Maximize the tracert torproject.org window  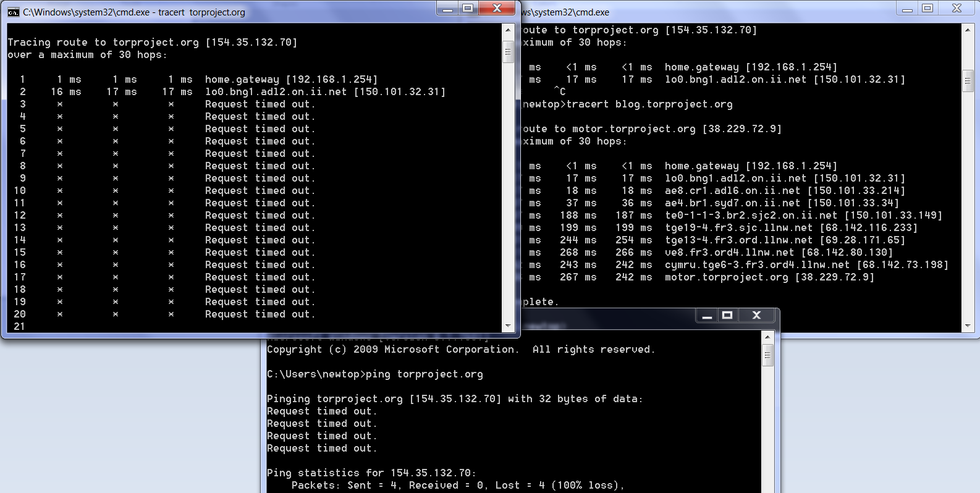click(468, 8)
